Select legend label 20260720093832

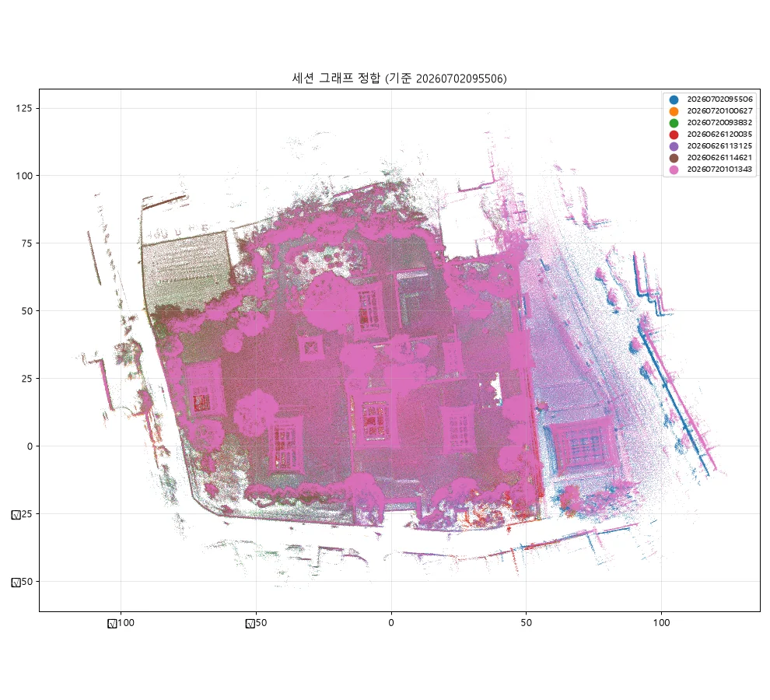719,123
